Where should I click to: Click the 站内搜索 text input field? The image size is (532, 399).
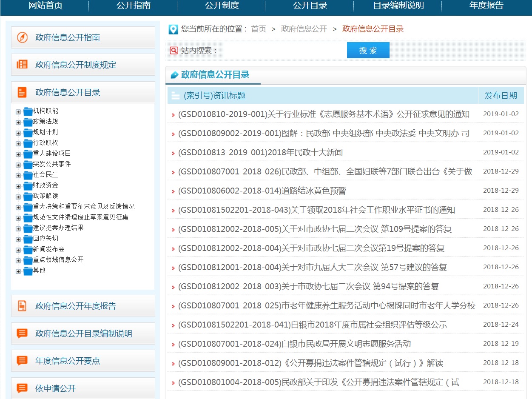point(285,51)
